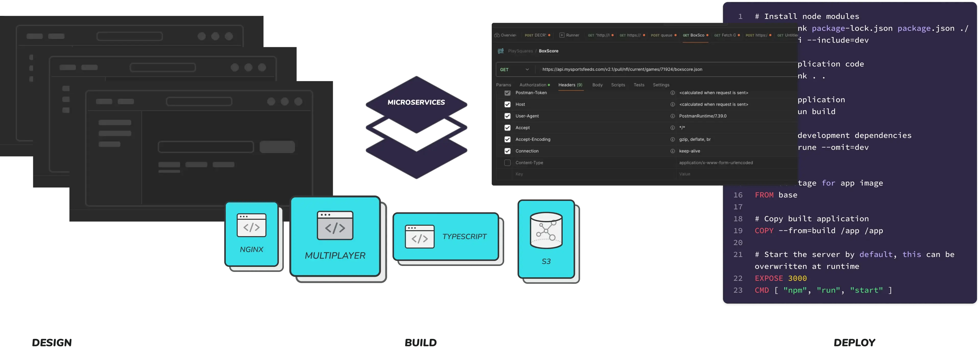
Task: Uncheck the User-Agent header checkbox
Action: click(508, 116)
